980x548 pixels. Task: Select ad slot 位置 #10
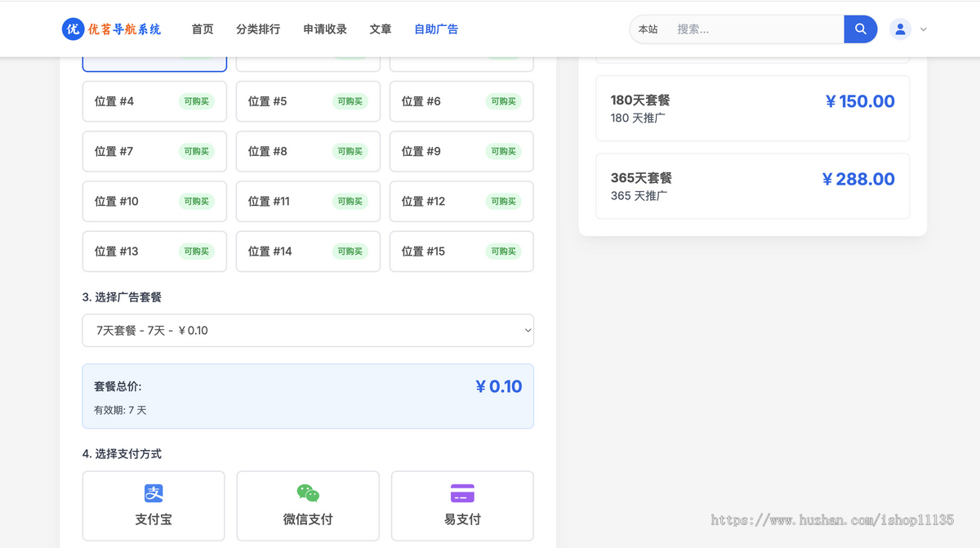click(154, 201)
